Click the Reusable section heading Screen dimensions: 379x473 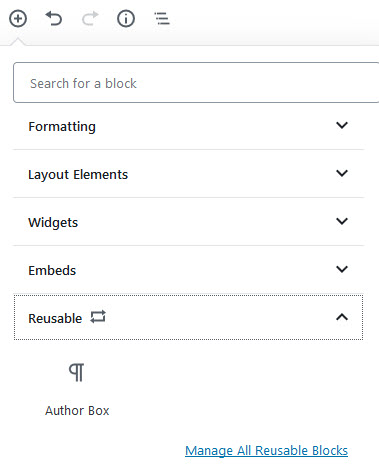[188, 317]
